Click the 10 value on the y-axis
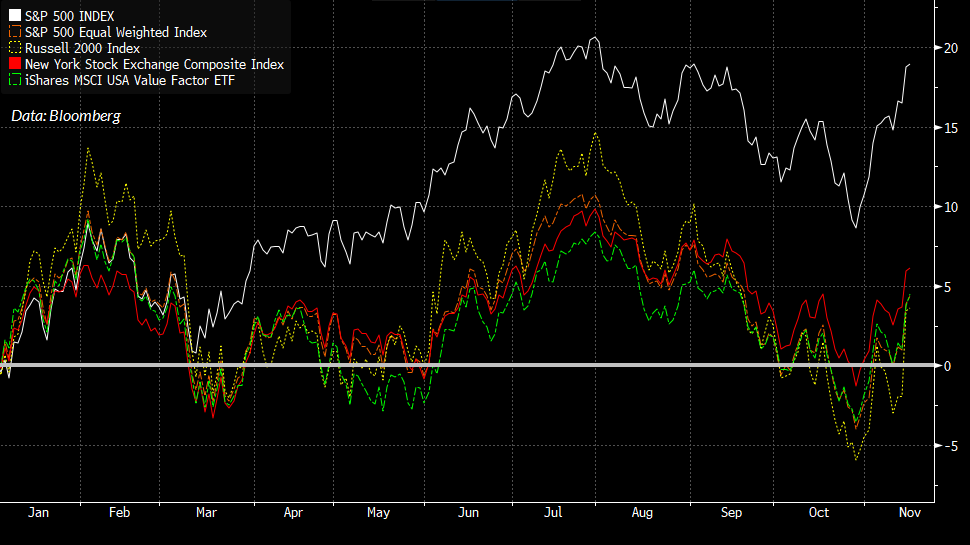 [948, 207]
